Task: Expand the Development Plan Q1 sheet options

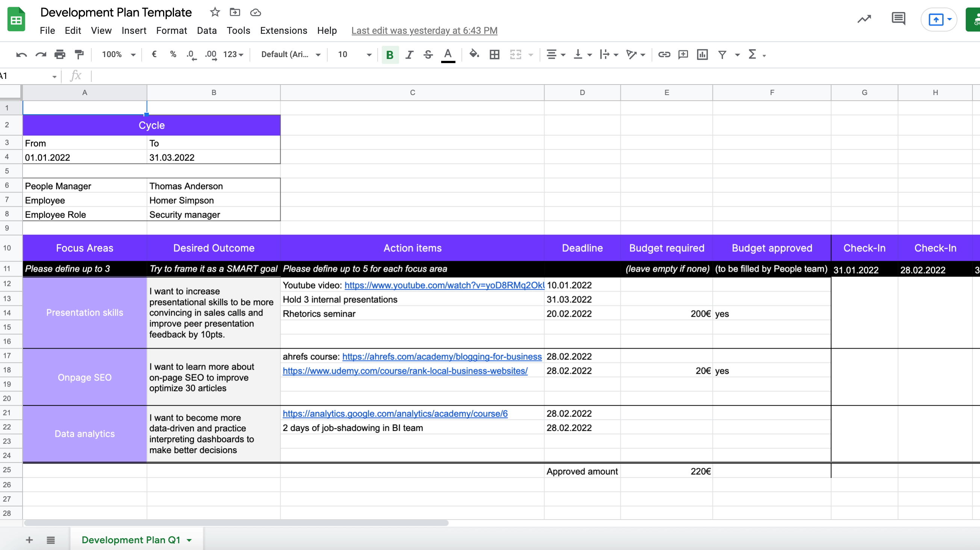Action: (189, 540)
